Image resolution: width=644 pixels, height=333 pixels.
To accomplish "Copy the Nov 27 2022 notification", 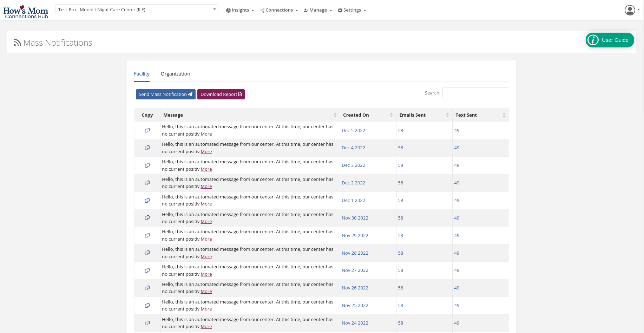I will [x=147, y=270].
